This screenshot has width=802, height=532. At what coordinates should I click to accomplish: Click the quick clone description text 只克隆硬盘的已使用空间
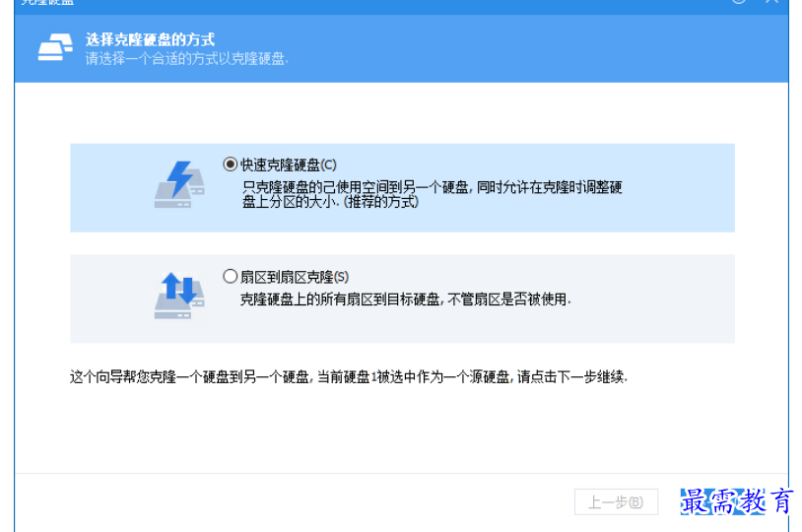tap(432, 194)
